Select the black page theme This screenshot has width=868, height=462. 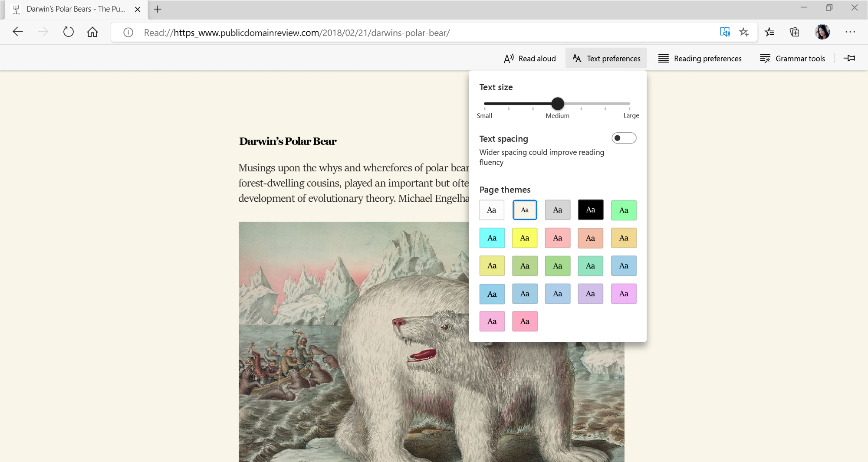(x=590, y=210)
